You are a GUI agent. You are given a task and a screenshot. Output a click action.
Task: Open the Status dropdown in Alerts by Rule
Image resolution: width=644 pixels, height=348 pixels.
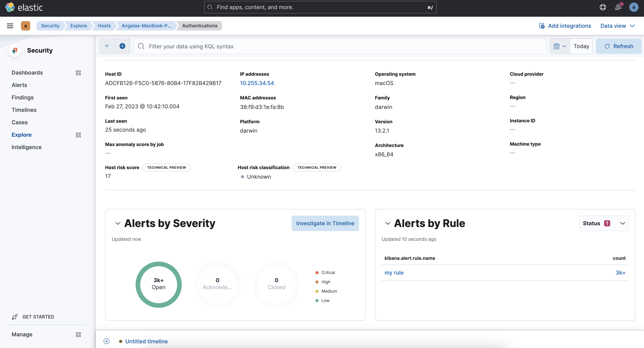604,223
